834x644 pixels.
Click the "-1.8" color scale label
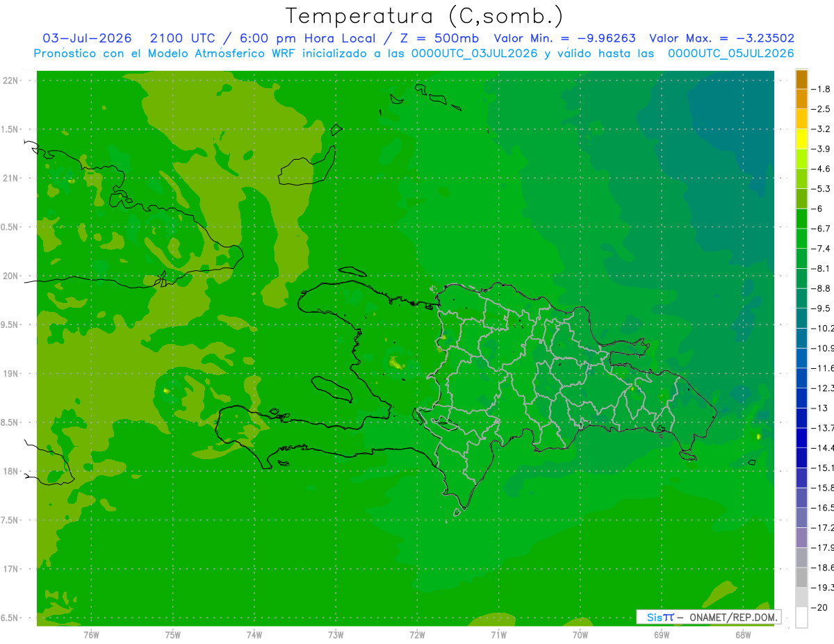pyautogui.click(x=821, y=89)
